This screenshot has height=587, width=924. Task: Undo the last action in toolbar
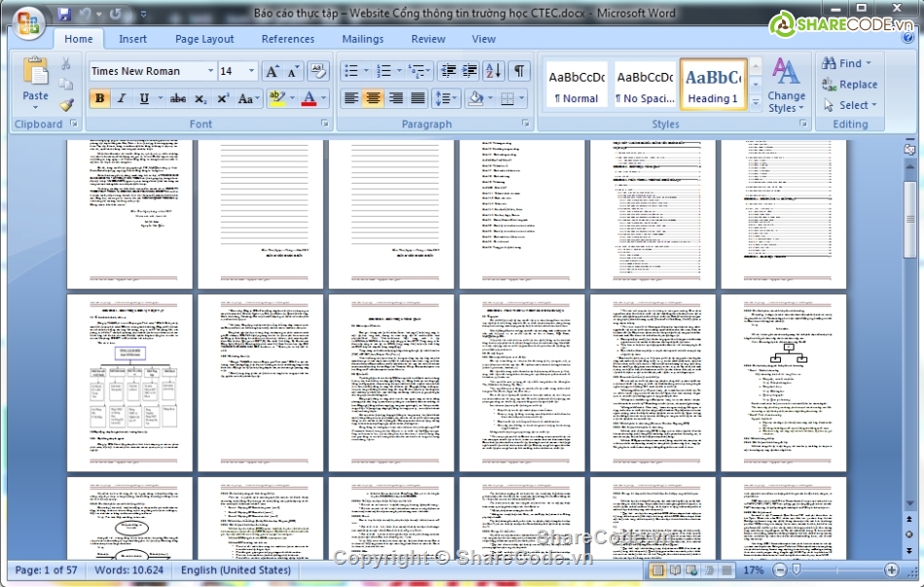(x=85, y=14)
